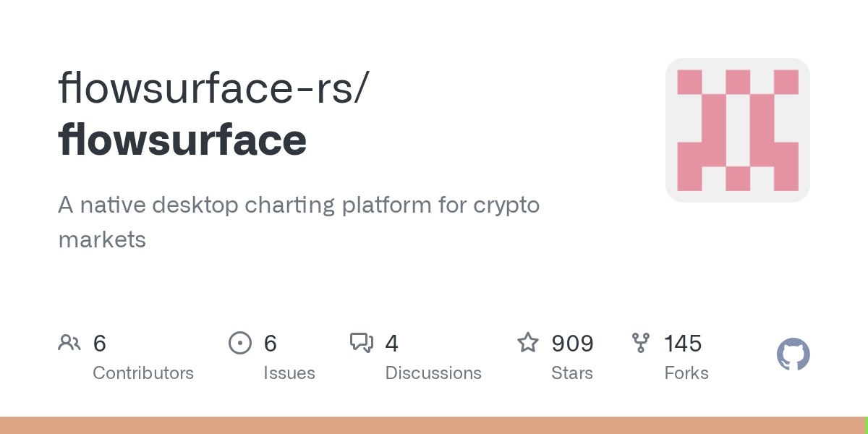Open the pink pixel identicon avatar
Image resolution: width=868 pixels, height=434 pixels.
(x=738, y=130)
